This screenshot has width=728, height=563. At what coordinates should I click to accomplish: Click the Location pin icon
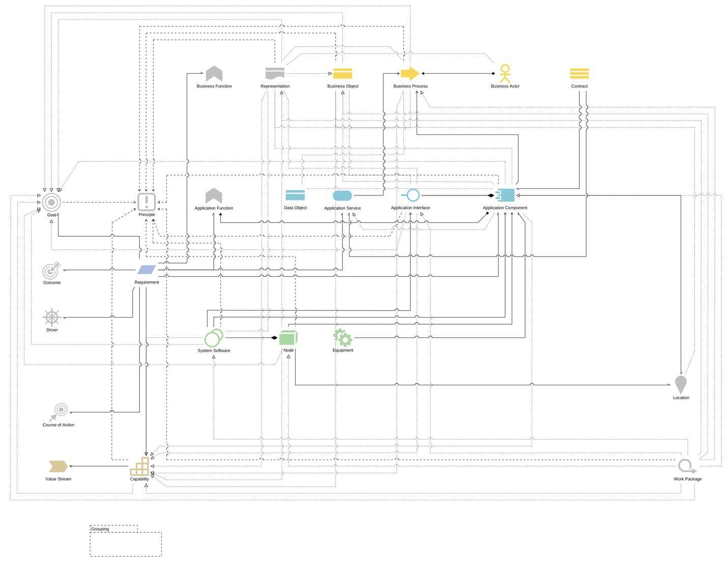point(681,384)
